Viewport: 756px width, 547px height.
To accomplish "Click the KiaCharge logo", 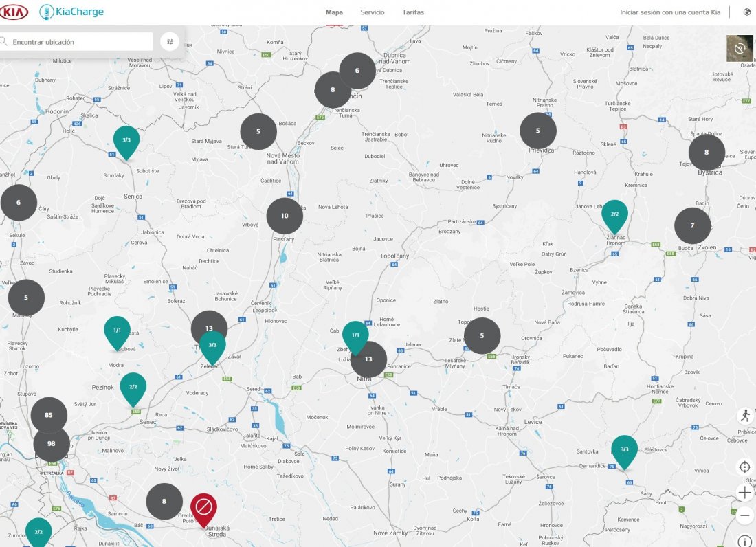I will [x=71, y=12].
